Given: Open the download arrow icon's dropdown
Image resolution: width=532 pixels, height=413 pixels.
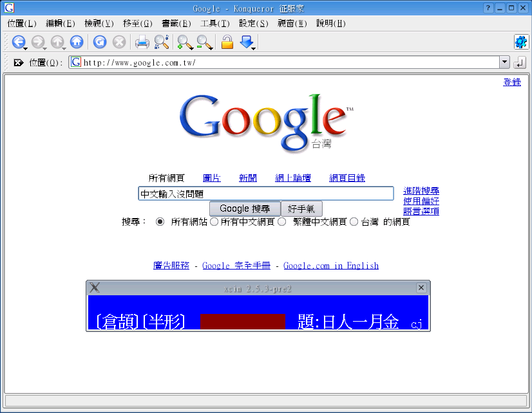Looking at the screenshot, I should [x=254, y=47].
